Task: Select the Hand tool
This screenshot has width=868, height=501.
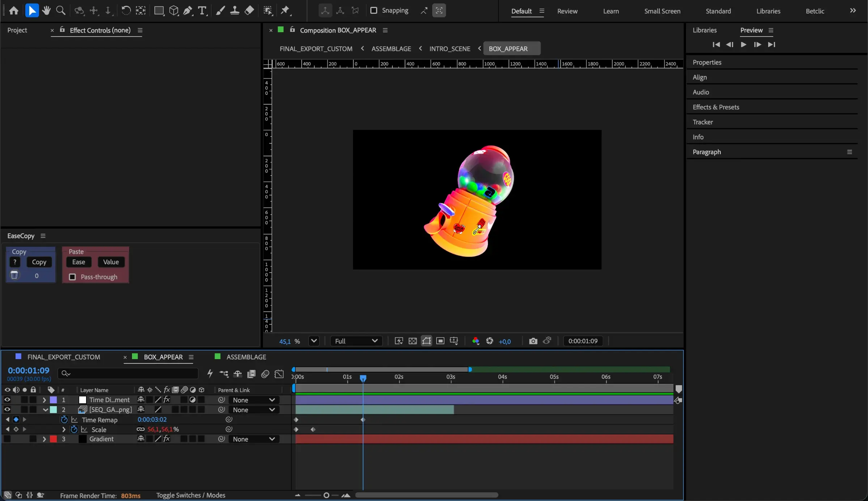Action: [46, 10]
